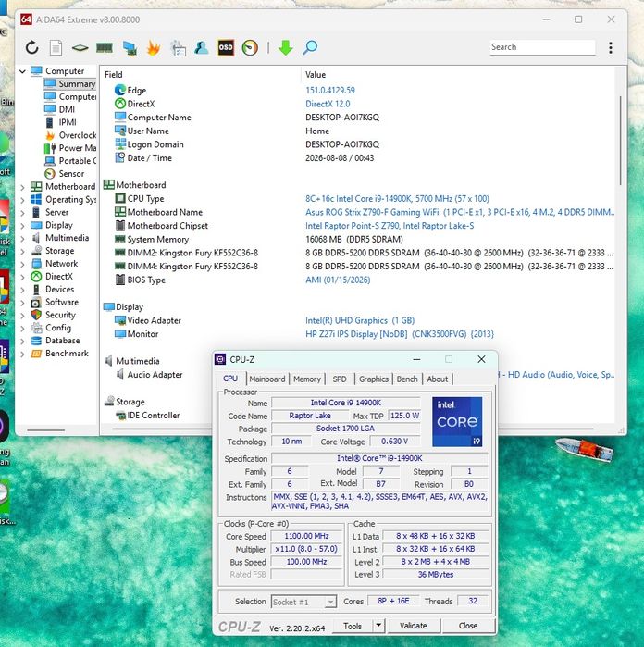
Task: Open the three-dot menu in AIDA64
Action: [x=610, y=47]
